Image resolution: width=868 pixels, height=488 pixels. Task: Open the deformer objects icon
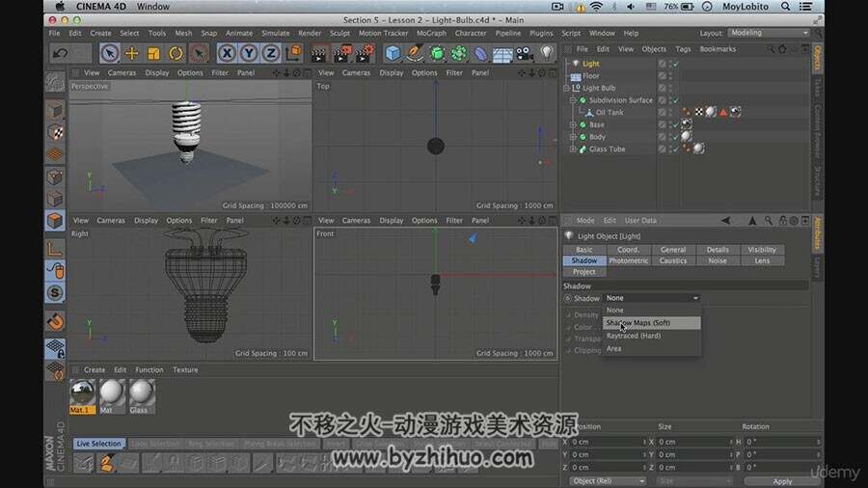480,53
